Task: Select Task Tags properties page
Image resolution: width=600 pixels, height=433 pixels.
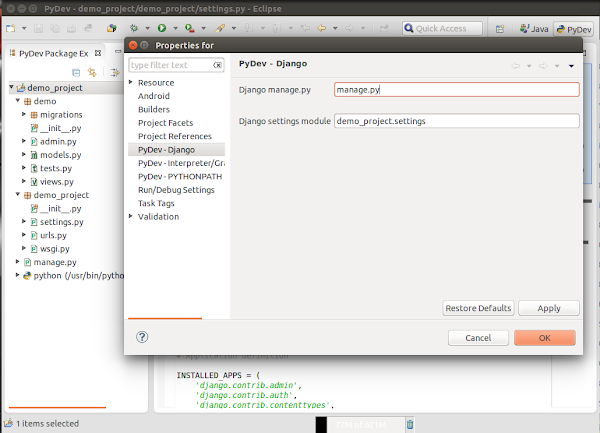Action: [156, 203]
